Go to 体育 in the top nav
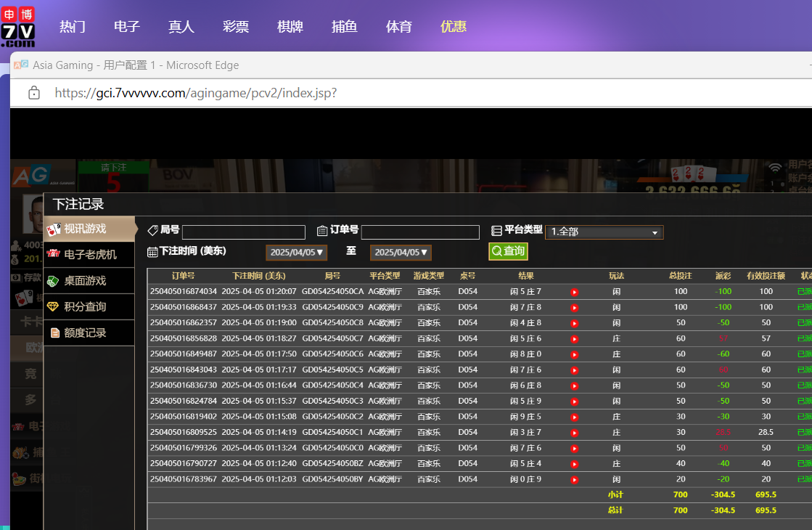Image resolution: width=812 pixels, height=530 pixels. coord(399,27)
